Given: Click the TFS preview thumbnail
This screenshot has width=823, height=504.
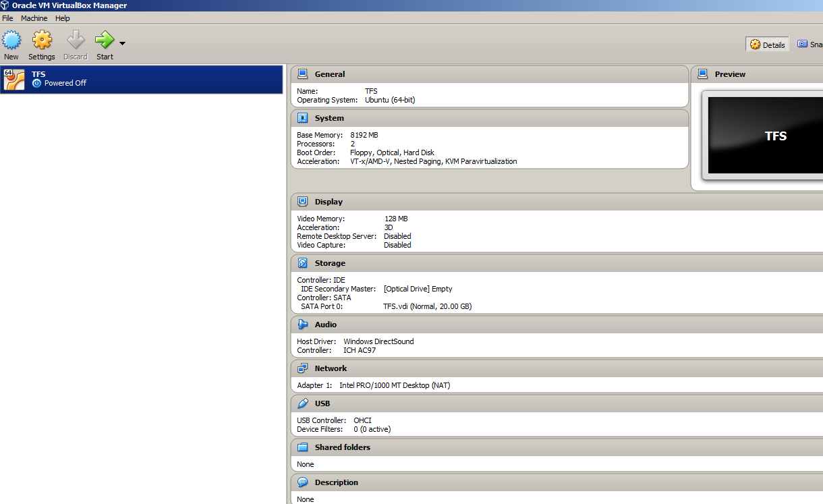Looking at the screenshot, I should [x=766, y=136].
